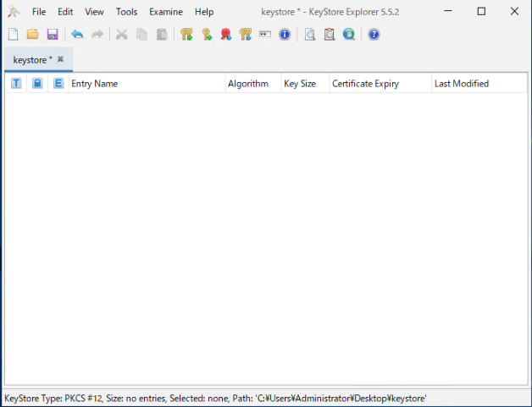This screenshot has width=532, height=407.
Task: Click the lock status column header
Action: (37, 84)
